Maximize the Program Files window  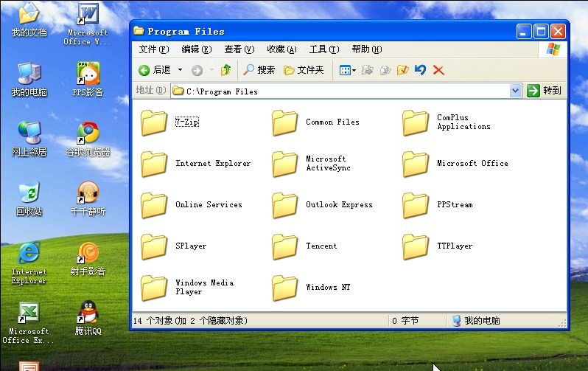click(541, 32)
